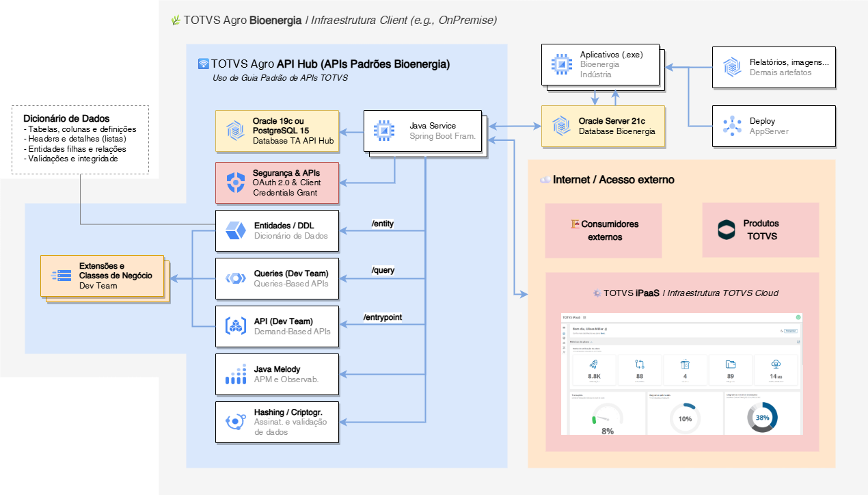
Task: Click the menu icon beside TOTVS iPaaS dashboard title
Action: 584,317
